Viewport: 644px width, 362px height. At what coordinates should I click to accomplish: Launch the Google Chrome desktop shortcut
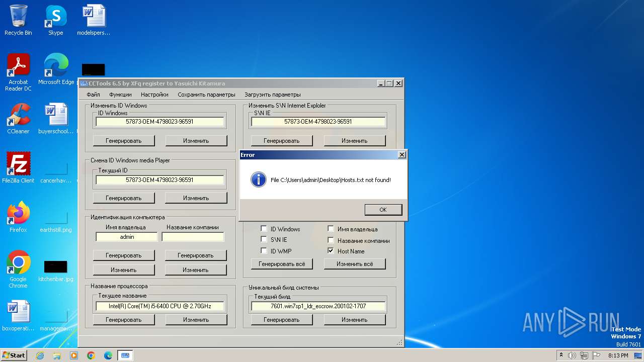18,269
